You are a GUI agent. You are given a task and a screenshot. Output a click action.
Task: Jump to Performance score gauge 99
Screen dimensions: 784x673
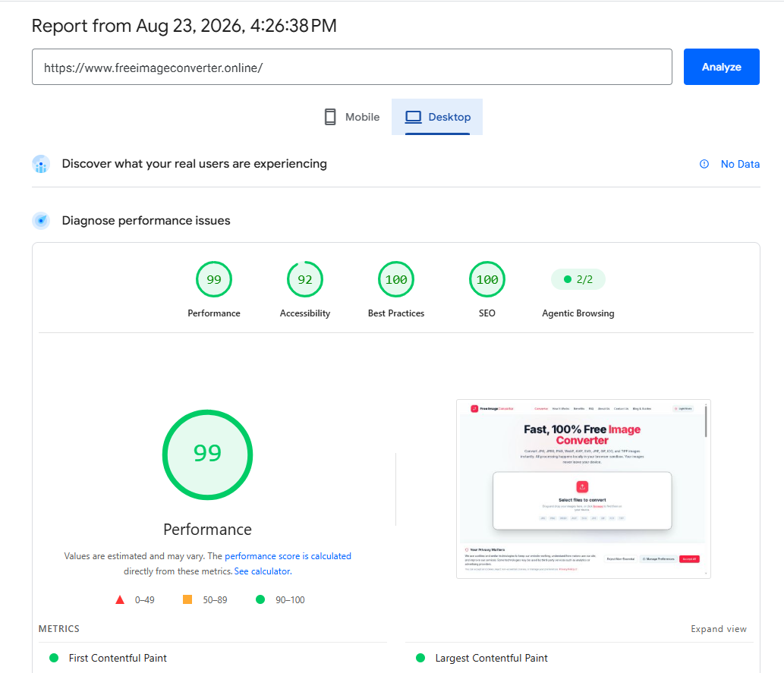pos(214,279)
